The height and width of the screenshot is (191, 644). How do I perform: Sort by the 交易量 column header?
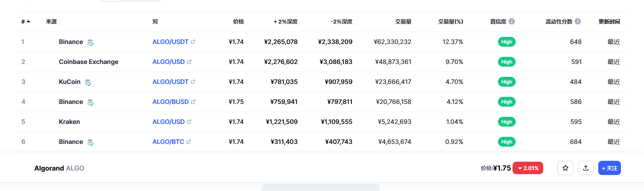(403, 21)
